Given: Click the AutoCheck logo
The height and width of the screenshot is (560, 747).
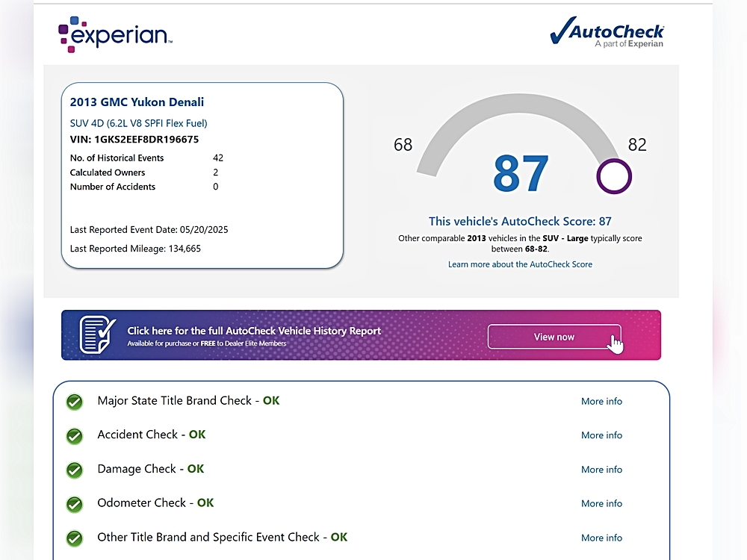Looking at the screenshot, I should [x=607, y=33].
